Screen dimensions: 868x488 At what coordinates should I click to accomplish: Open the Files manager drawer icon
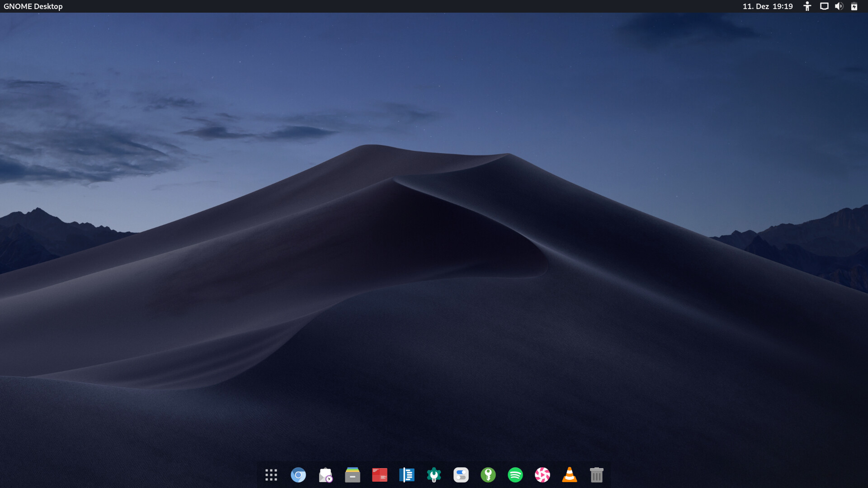coord(353,475)
